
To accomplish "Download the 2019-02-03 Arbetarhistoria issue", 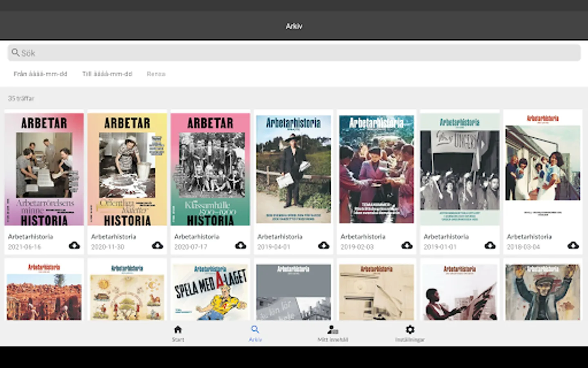I will (407, 245).
